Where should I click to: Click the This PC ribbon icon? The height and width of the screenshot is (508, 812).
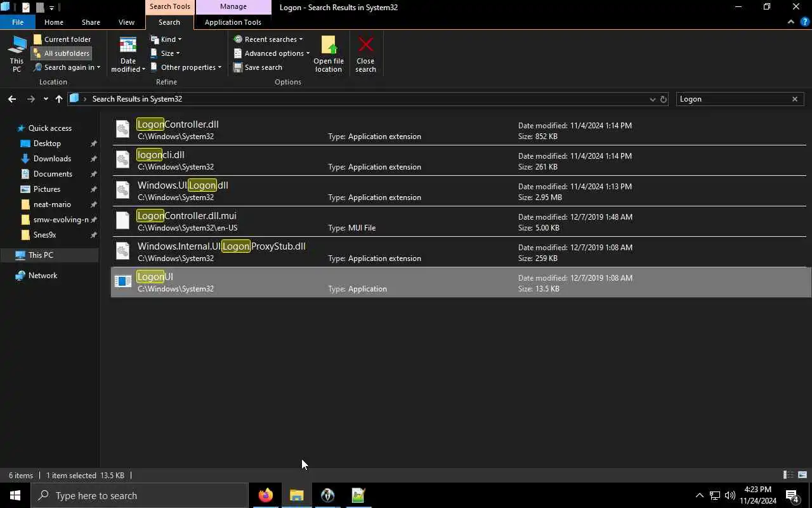(x=16, y=54)
